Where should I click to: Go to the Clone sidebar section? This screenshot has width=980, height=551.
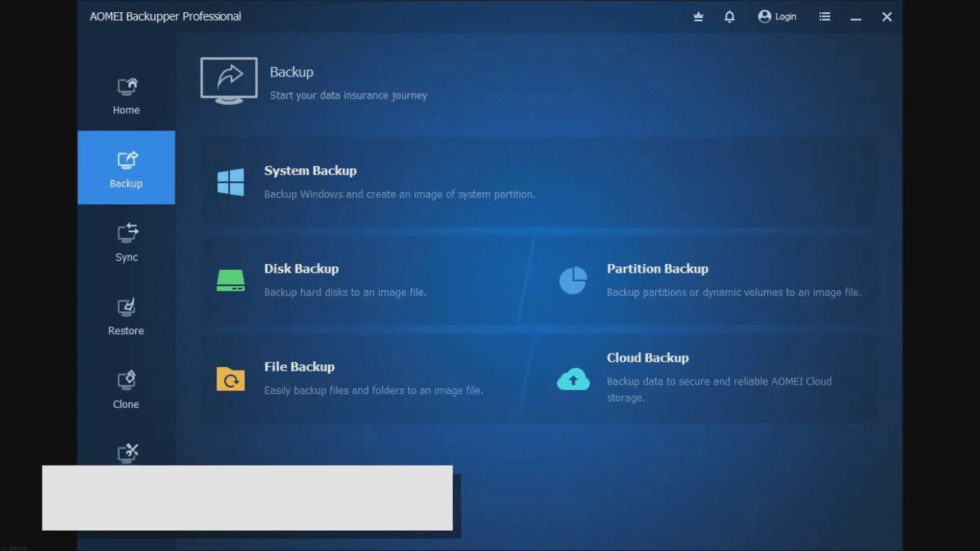pyautogui.click(x=126, y=389)
